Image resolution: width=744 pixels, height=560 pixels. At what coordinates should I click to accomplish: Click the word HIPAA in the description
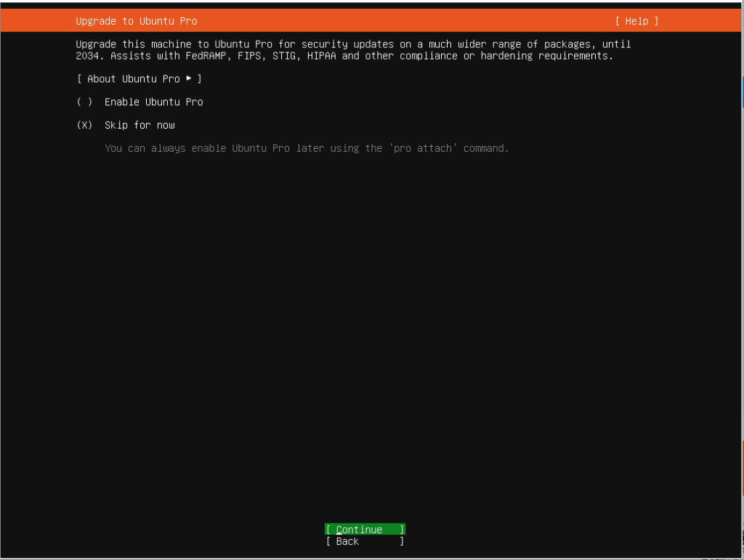click(x=321, y=56)
